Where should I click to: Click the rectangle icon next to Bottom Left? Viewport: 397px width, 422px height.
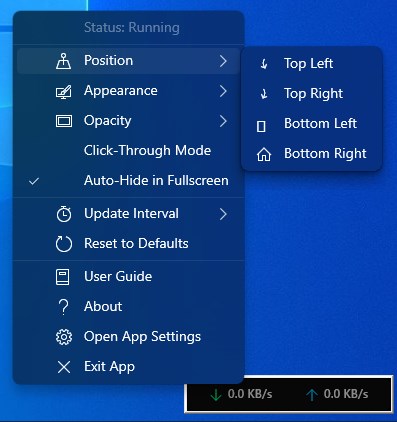[261, 126]
